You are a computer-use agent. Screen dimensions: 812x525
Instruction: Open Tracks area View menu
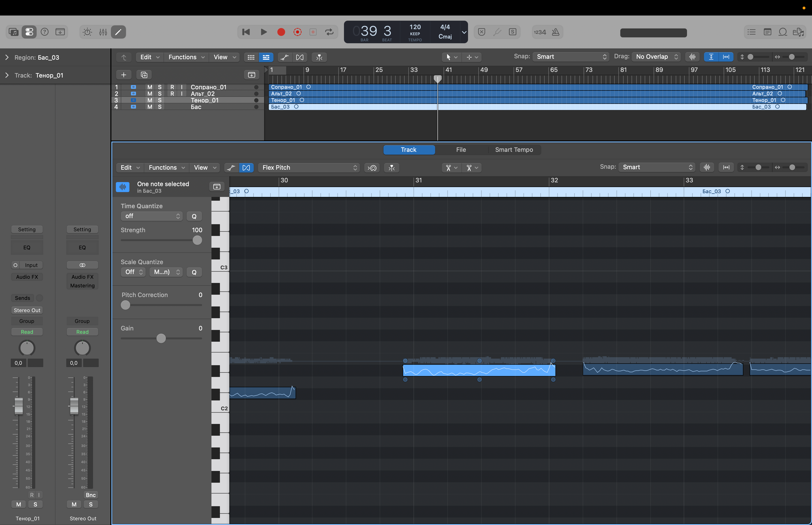pyautogui.click(x=225, y=57)
